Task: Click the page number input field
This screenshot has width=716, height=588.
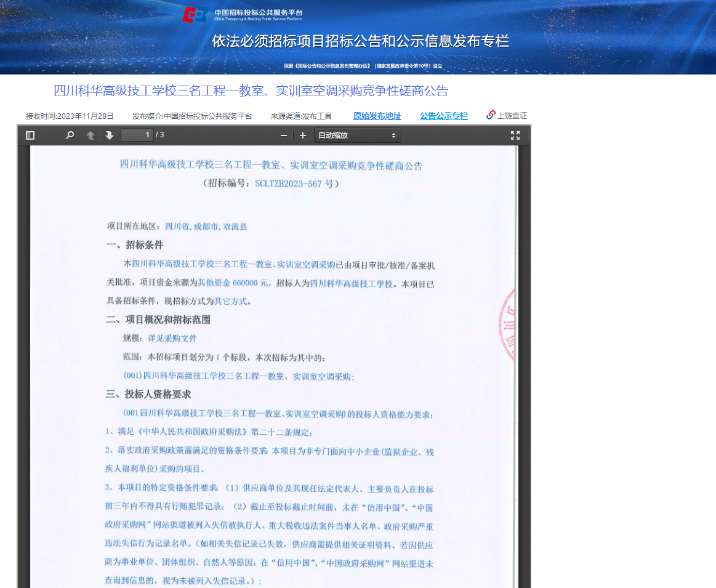Action: tap(137, 135)
